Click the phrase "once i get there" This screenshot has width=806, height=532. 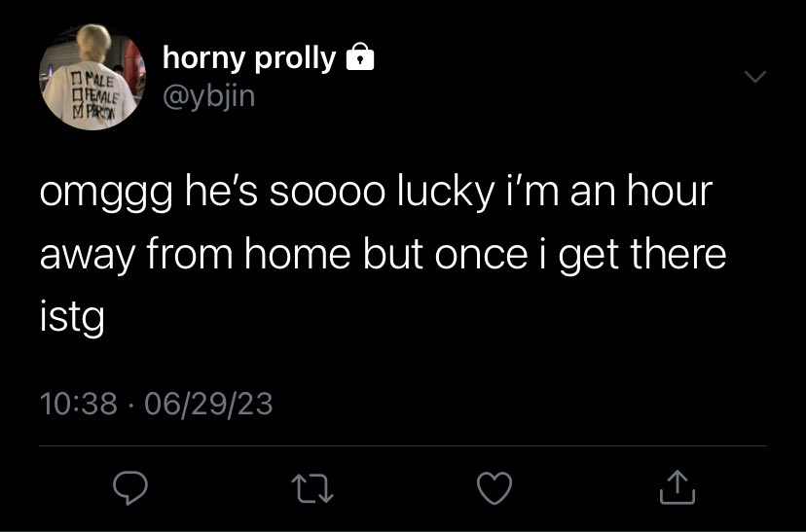(x=580, y=255)
